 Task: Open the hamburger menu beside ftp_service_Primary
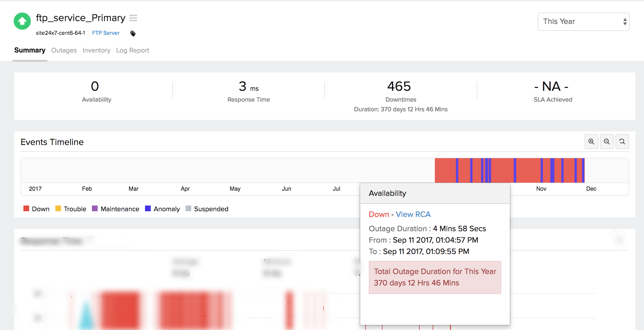tap(133, 18)
